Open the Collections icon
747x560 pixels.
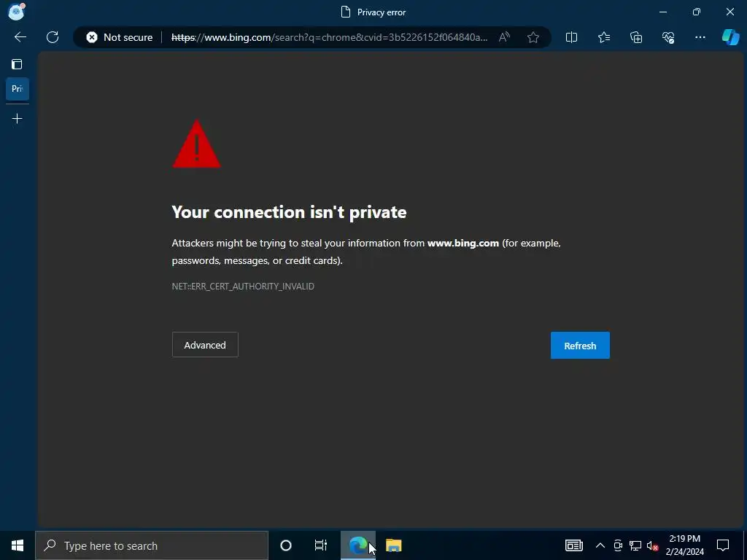click(636, 37)
